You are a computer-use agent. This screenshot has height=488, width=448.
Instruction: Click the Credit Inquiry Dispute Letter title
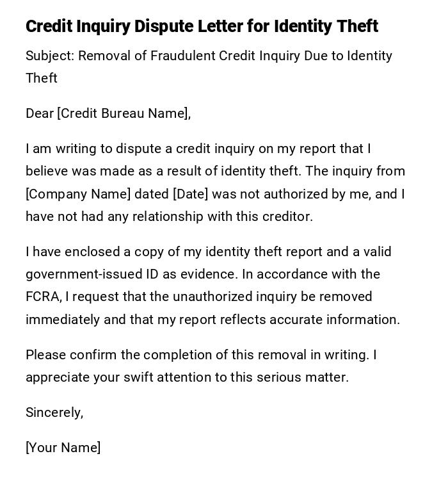pos(202,26)
